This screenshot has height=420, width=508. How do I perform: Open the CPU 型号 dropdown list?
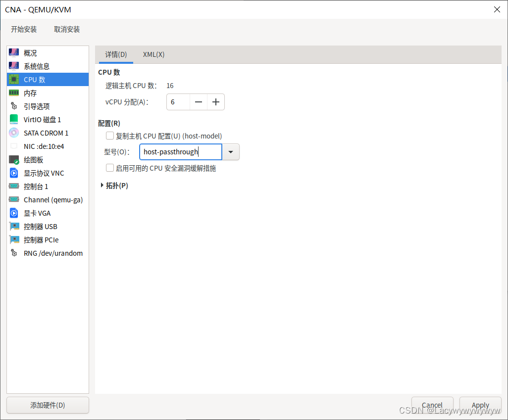(x=230, y=152)
